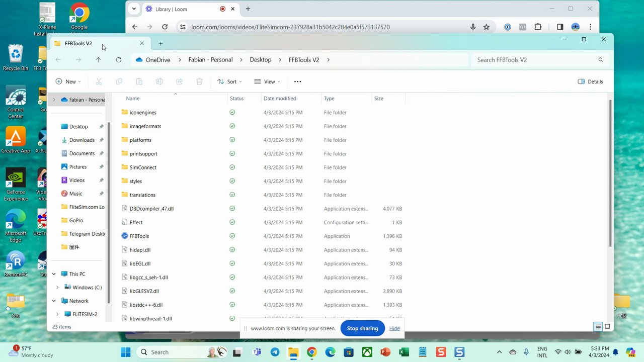This screenshot has width=644, height=362.
Task: Open Chrome side panel
Action: click(x=560, y=27)
